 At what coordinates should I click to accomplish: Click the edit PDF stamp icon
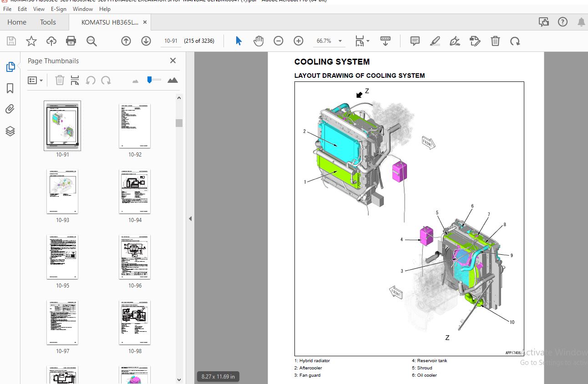[475, 41]
